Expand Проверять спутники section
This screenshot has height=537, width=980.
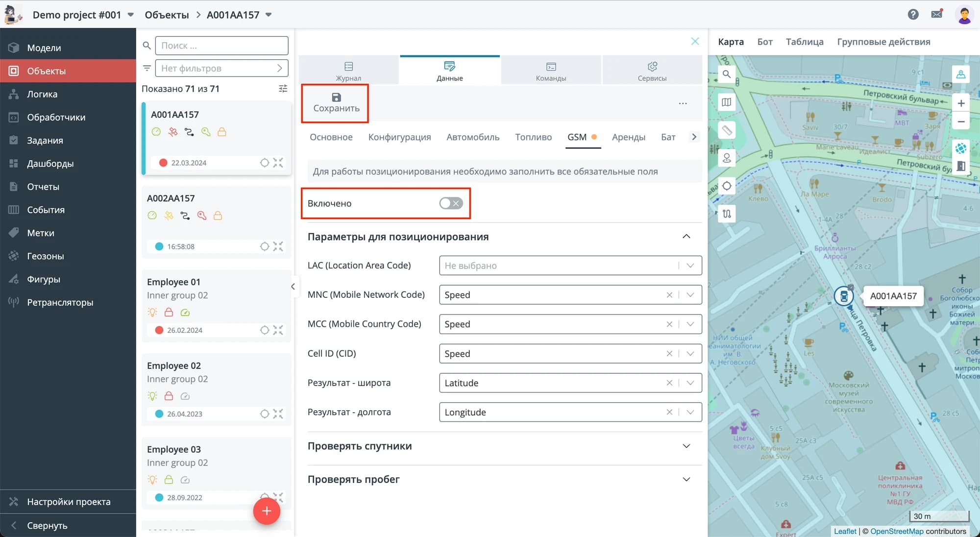tap(686, 446)
